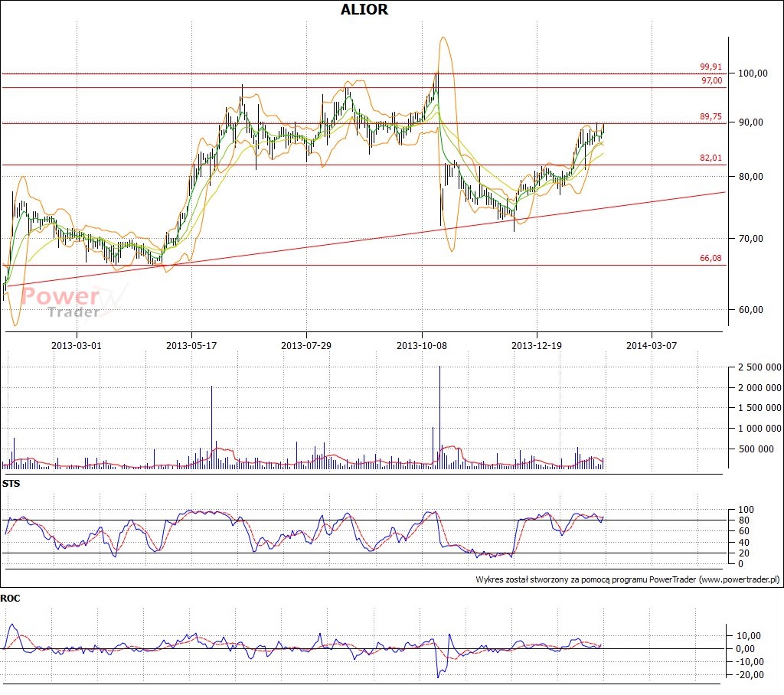Click the STS axis value 20
This screenshot has width=784, height=695.
pos(743,553)
